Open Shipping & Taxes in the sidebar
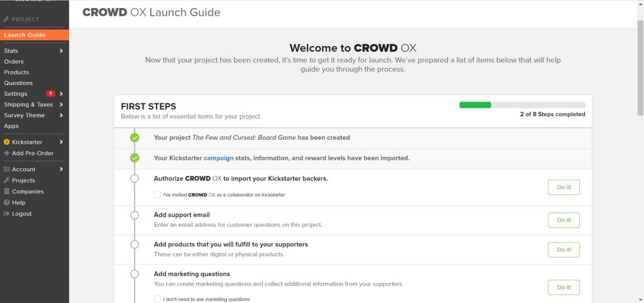 28,105
